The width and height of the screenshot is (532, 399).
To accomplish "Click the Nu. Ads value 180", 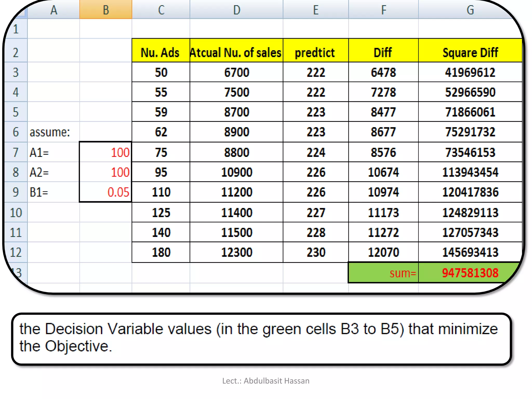I will coord(161,252).
